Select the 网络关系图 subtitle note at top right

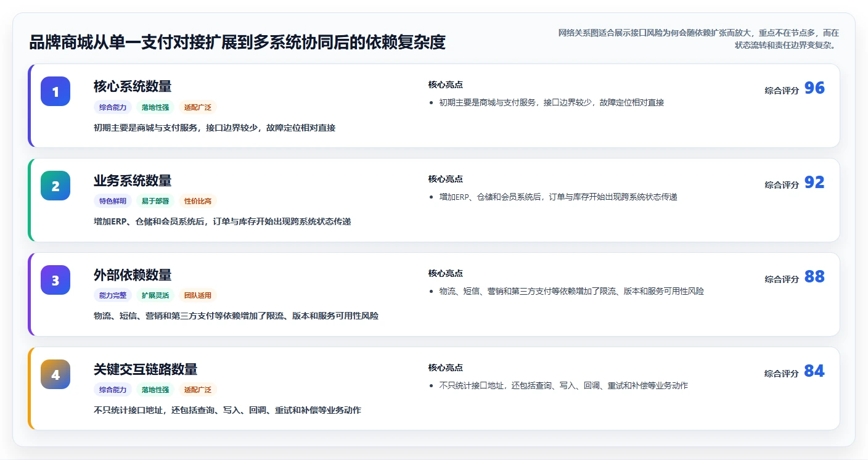[698, 39]
